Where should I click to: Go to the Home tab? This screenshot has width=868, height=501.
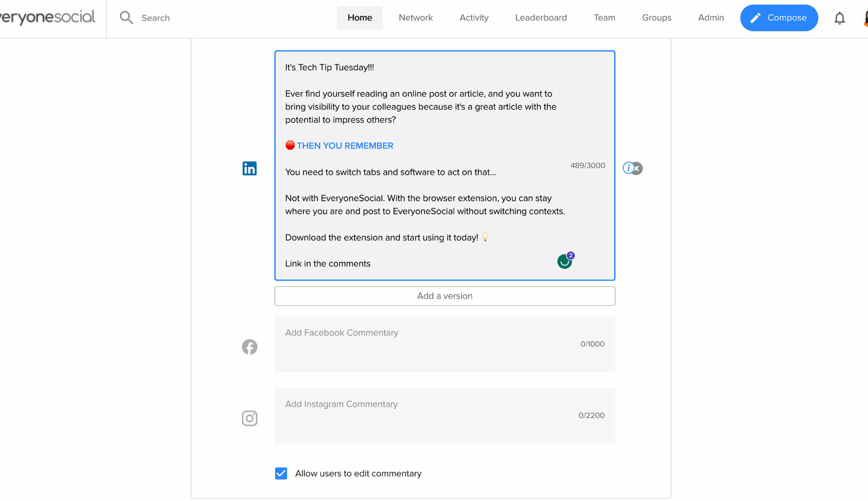[x=360, y=18]
